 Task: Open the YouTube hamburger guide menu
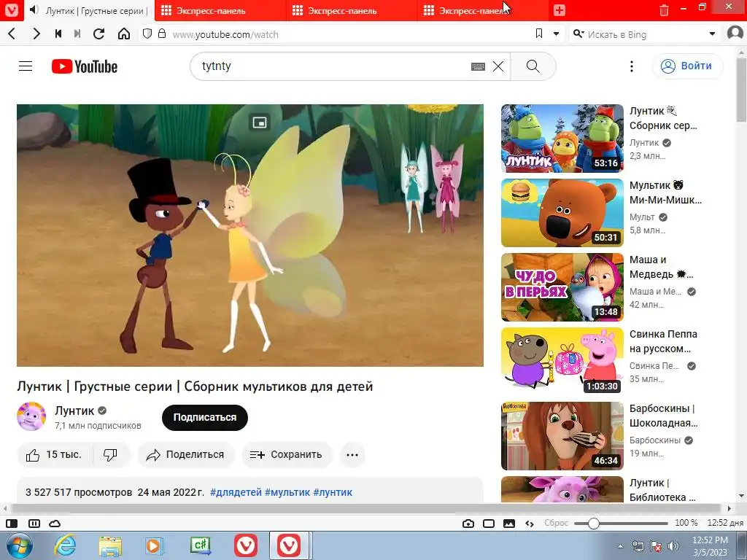click(x=26, y=66)
